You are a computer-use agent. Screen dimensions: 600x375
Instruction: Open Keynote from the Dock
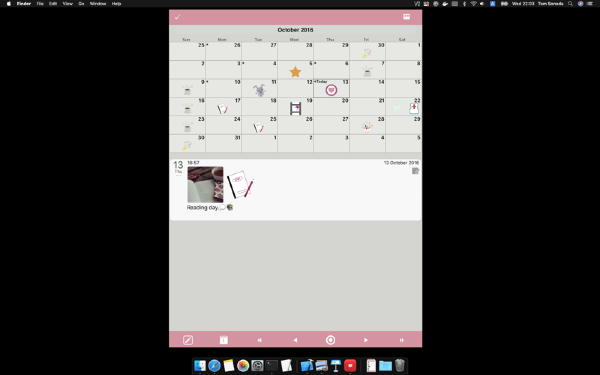(x=336, y=365)
